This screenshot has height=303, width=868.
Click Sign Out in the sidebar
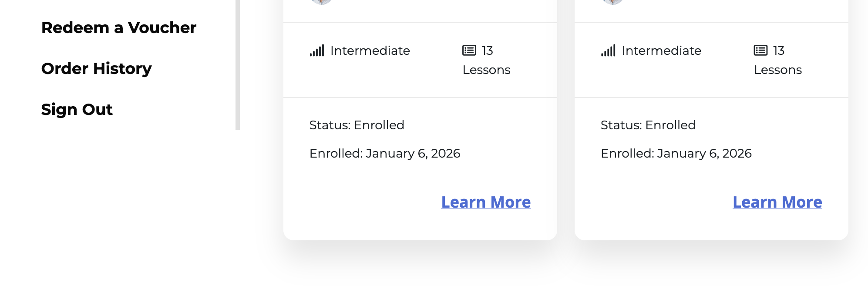point(77,110)
